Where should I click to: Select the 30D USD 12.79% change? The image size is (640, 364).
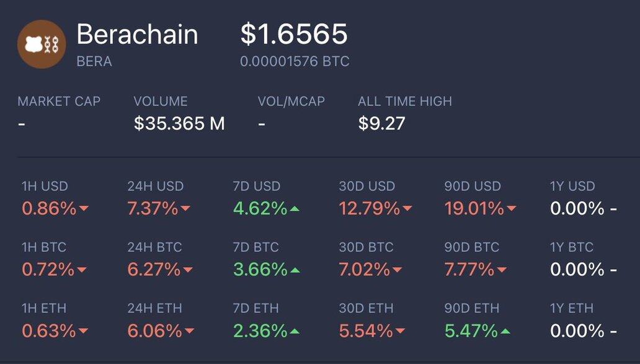pos(369,208)
